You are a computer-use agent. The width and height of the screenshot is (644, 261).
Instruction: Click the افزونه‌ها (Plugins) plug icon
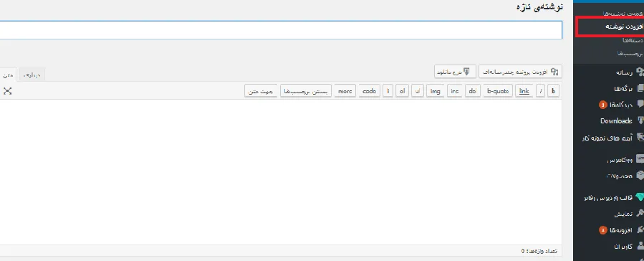click(x=640, y=230)
